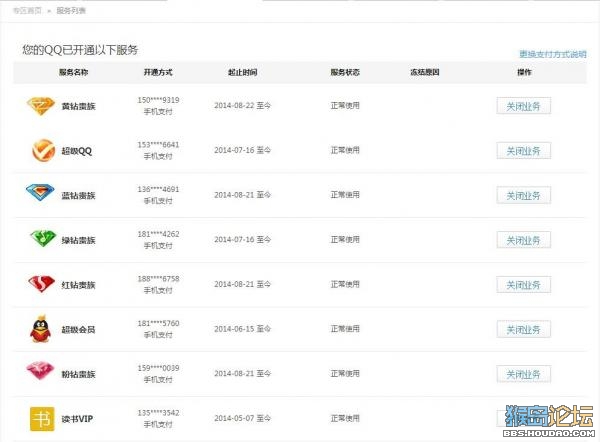Click phone number 181****5760
The image size is (600, 442).
tap(158, 323)
